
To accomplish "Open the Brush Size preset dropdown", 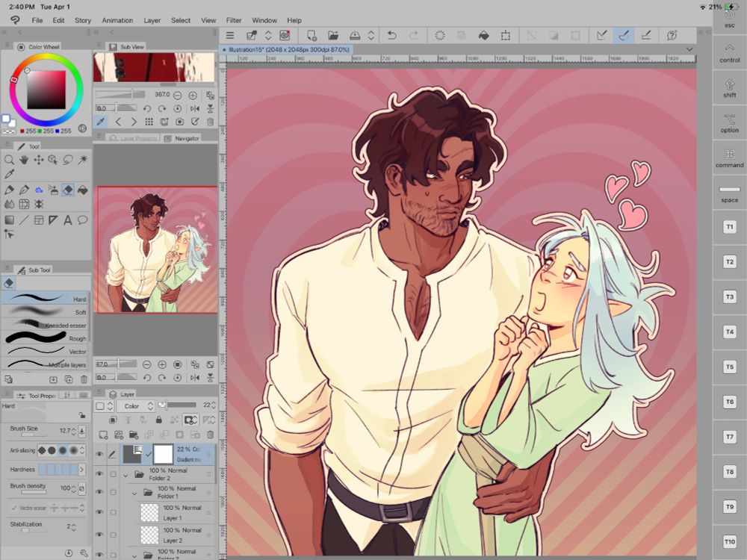I will point(82,431).
